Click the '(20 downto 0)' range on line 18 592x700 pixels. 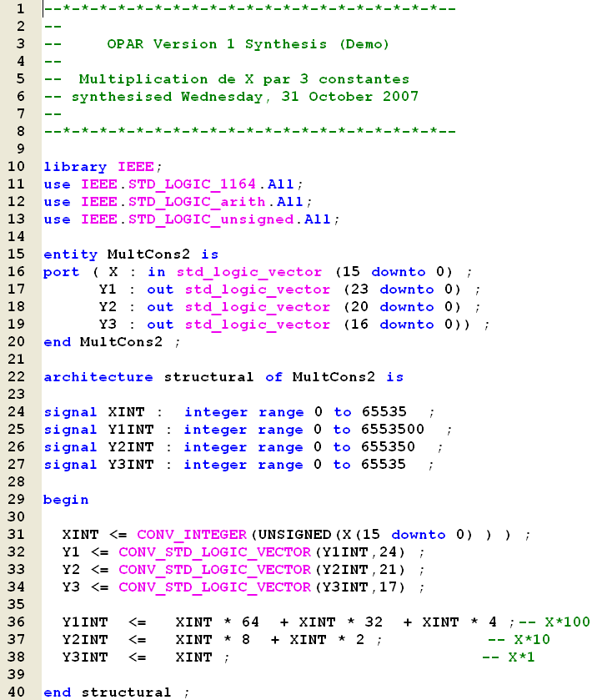(403, 307)
